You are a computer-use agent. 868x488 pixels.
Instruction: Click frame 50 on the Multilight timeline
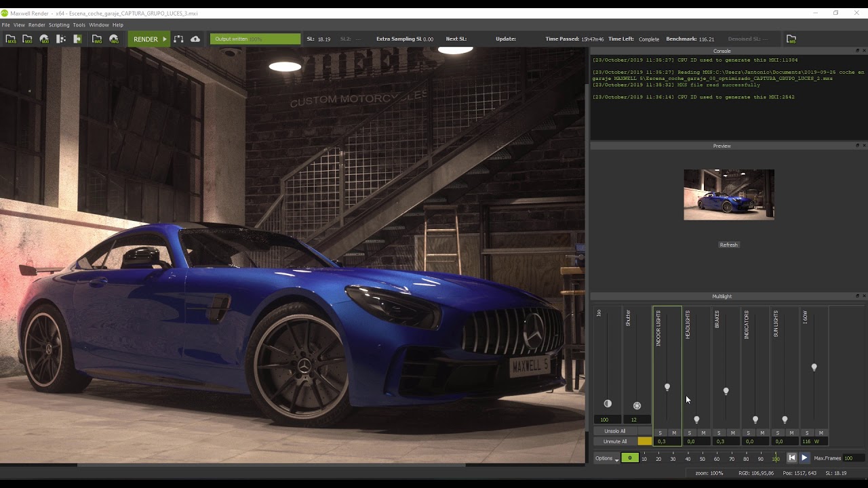(x=702, y=459)
